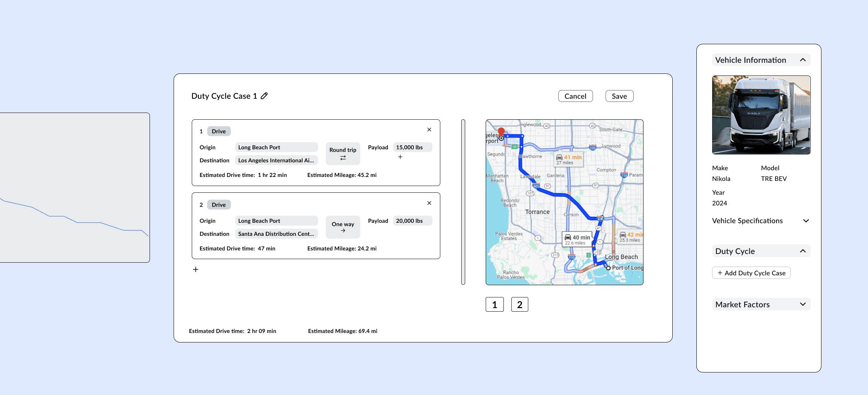Expand the Vehicle Specifications section

(806, 221)
